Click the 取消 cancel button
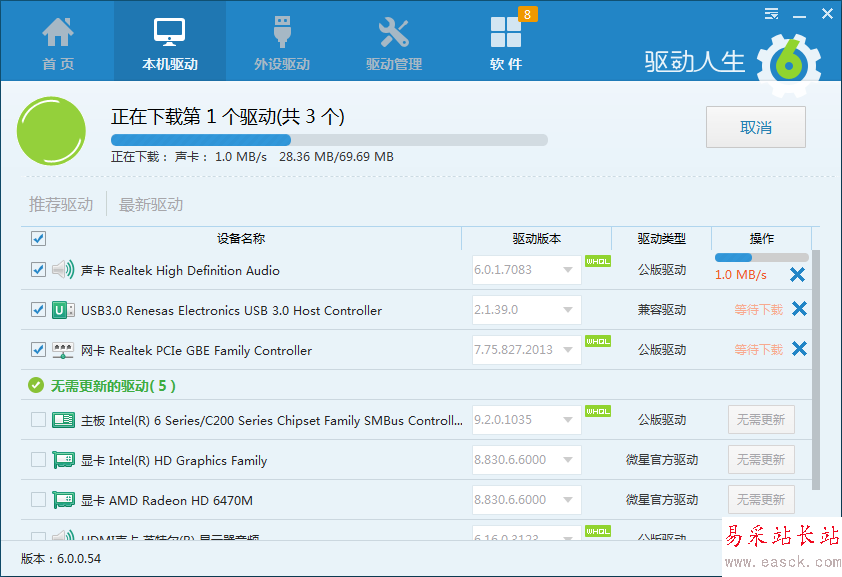The width and height of the screenshot is (842, 577). pyautogui.click(x=755, y=127)
